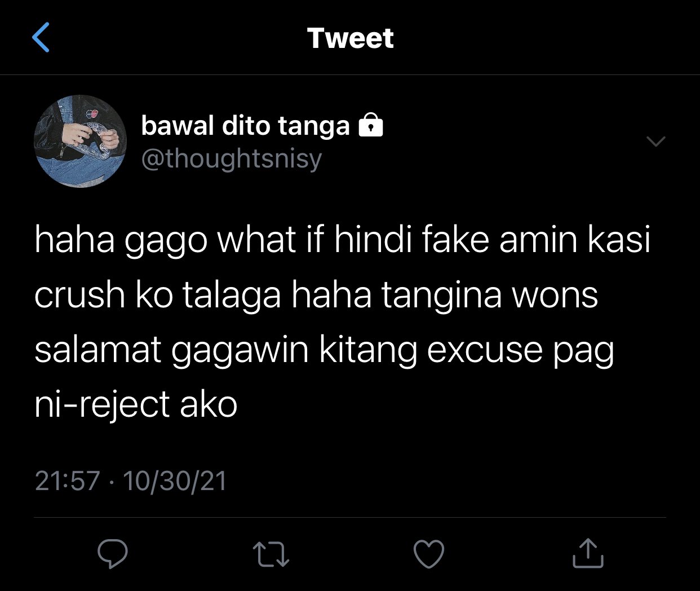Tap the 'Tweet' header title
The image size is (700, 591).
[x=351, y=38]
